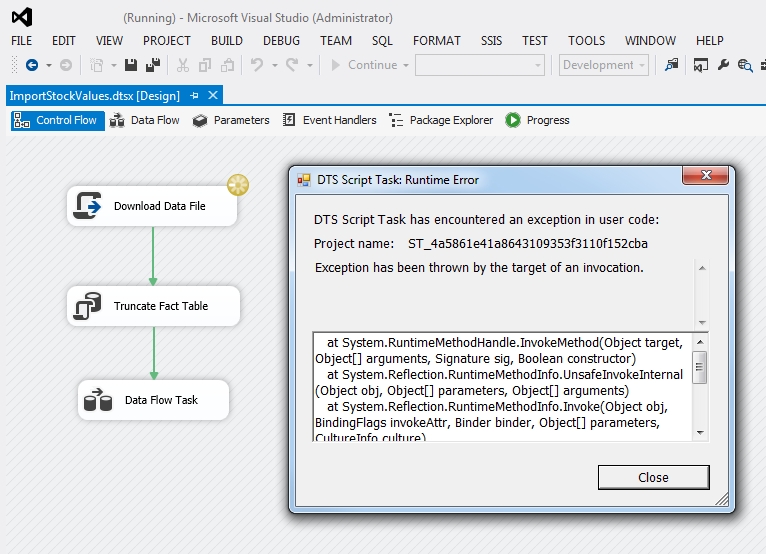The width and height of the screenshot is (766, 554).
Task: Click the Navigate Backward arrow icon
Action: [x=31, y=65]
